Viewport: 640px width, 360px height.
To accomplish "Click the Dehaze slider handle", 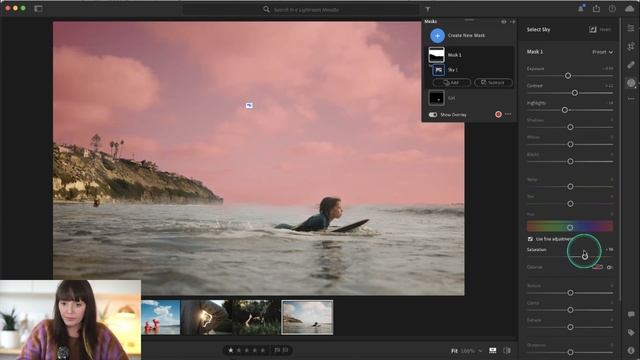I will (x=571, y=327).
